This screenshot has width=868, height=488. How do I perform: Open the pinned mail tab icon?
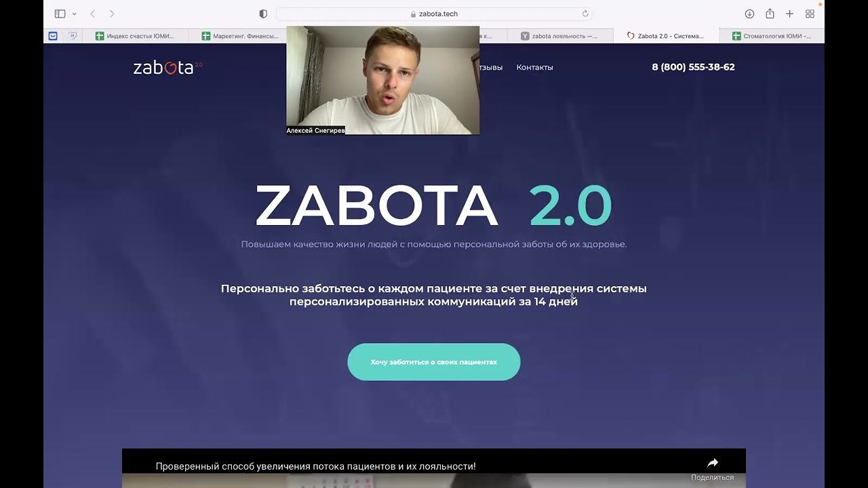(53, 36)
